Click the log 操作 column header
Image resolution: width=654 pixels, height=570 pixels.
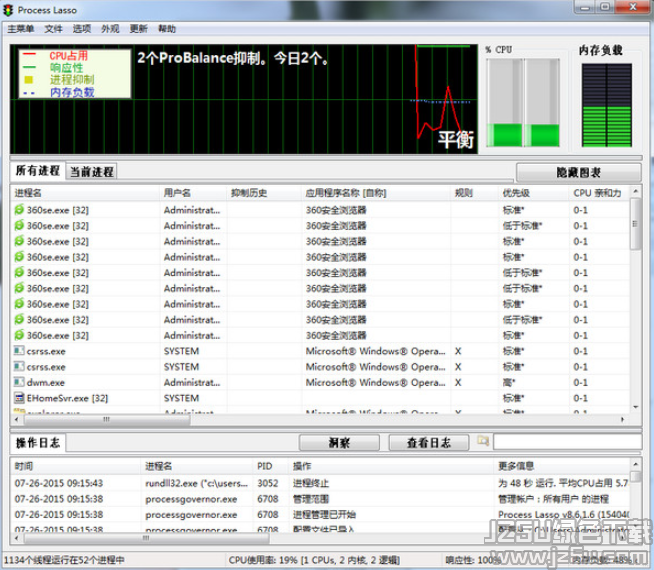click(x=391, y=466)
